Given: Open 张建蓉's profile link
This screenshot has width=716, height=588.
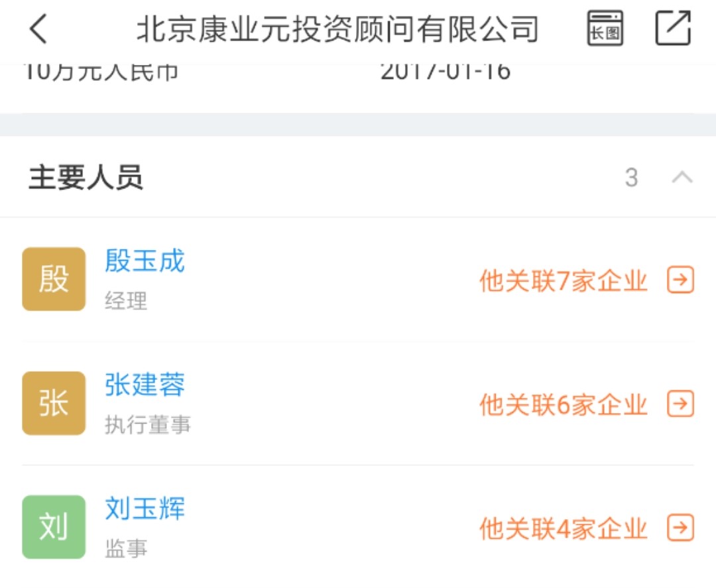Looking at the screenshot, I should point(144,385).
